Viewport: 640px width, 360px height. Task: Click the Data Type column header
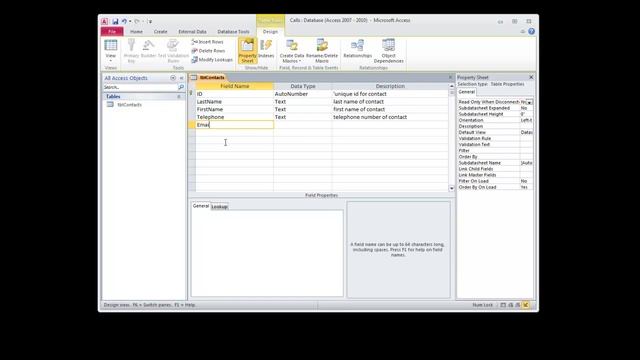point(303,86)
